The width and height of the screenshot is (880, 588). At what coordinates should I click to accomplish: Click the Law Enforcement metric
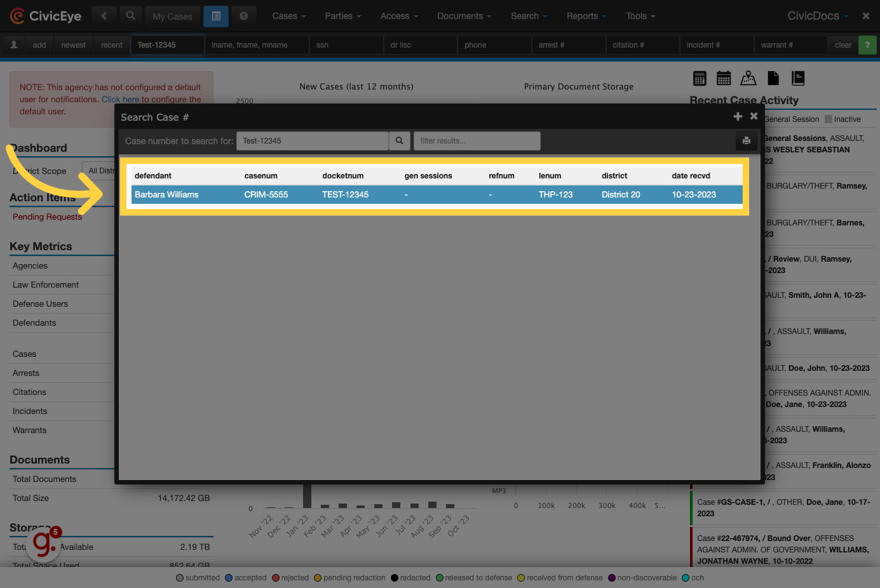[x=46, y=285]
